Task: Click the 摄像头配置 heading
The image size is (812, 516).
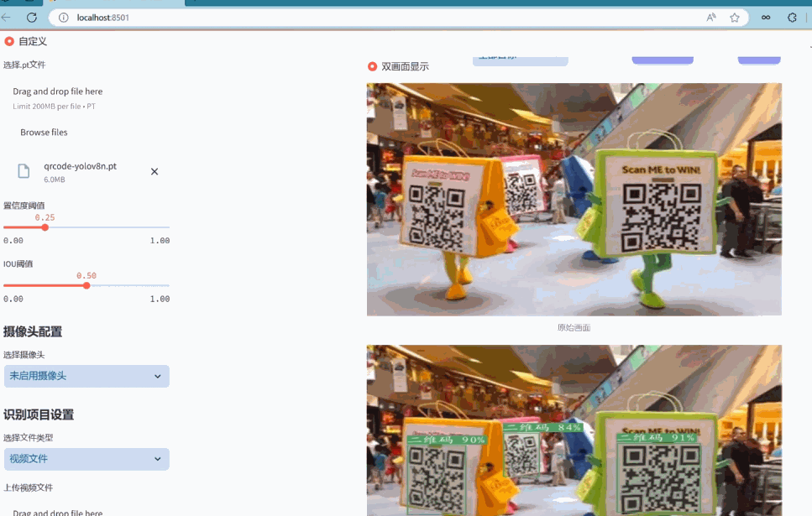Action: [33, 331]
